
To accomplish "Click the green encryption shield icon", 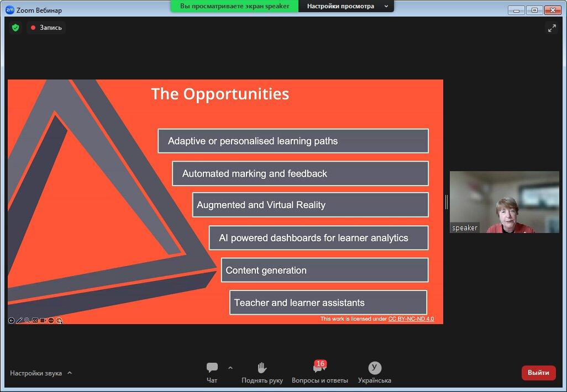I will (15, 28).
